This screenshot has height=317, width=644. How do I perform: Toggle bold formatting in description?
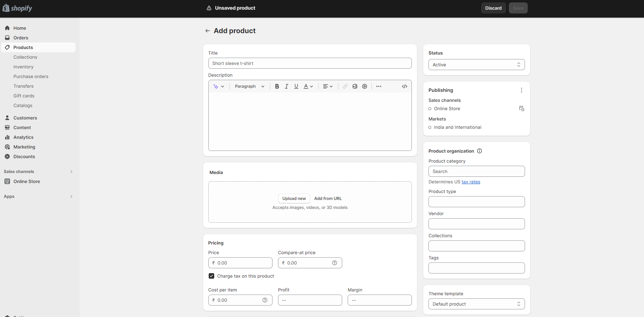tap(277, 86)
